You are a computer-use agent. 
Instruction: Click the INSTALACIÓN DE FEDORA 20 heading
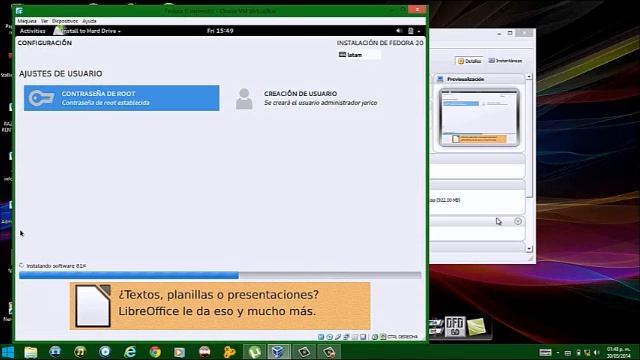(380, 43)
